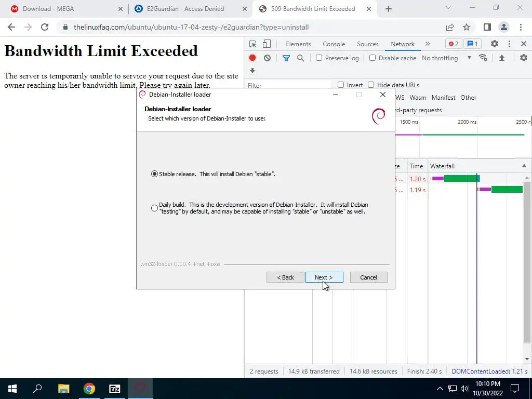Open Chrome tab search chevron
Viewport: 532px width, 399px height.
pyautogui.click(x=448, y=7)
